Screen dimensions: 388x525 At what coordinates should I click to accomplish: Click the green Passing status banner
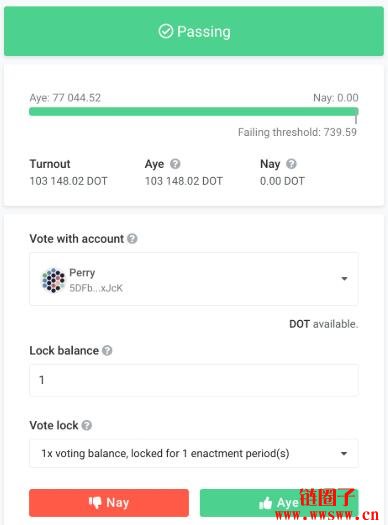pos(194,31)
